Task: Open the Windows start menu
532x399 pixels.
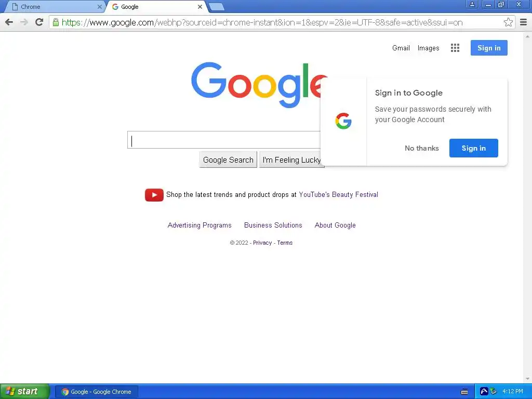Action: point(24,392)
